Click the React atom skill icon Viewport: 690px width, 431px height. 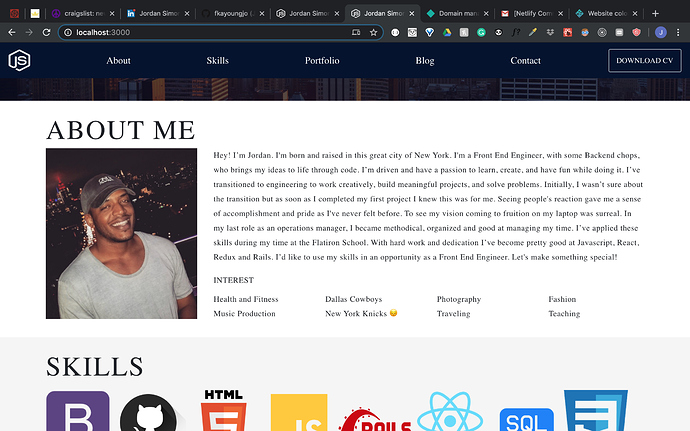tap(450, 412)
